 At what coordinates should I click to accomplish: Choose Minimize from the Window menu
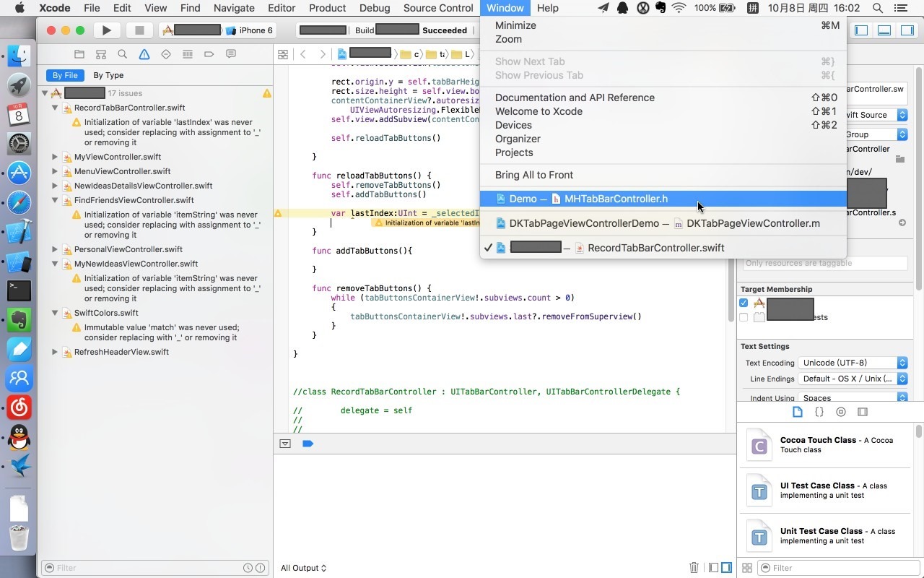pos(663,25)
